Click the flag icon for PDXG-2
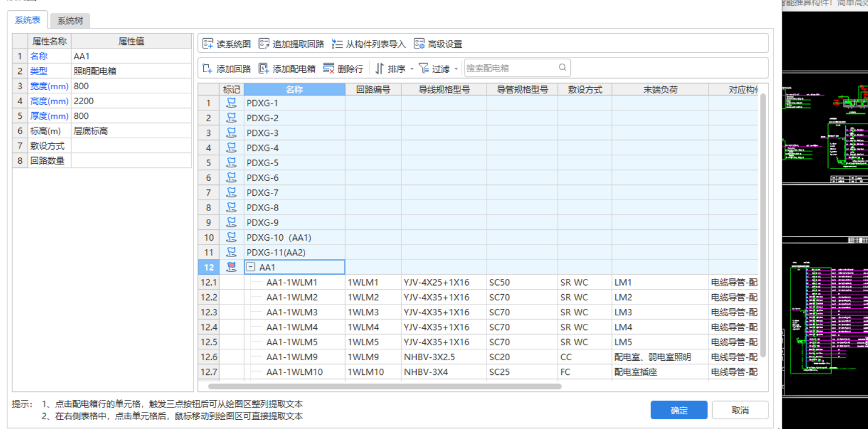The image size is (868, 429). click(231, 118)
